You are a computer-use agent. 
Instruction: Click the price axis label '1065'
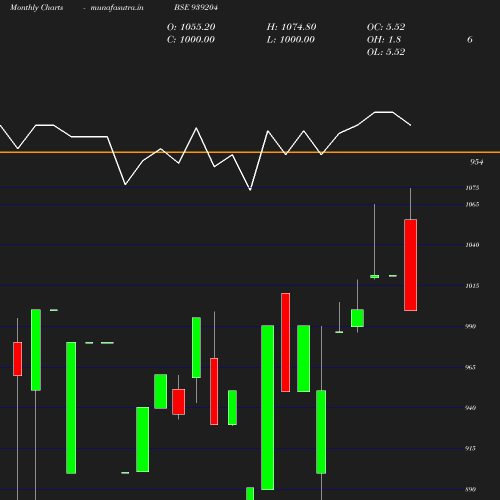point(472,204)
